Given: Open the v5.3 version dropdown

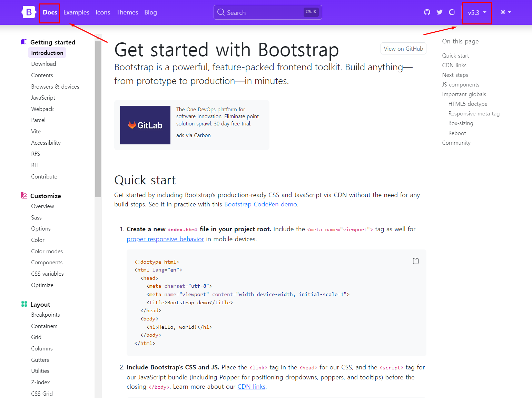Looking at the screenshot, I should pos(477,12).
